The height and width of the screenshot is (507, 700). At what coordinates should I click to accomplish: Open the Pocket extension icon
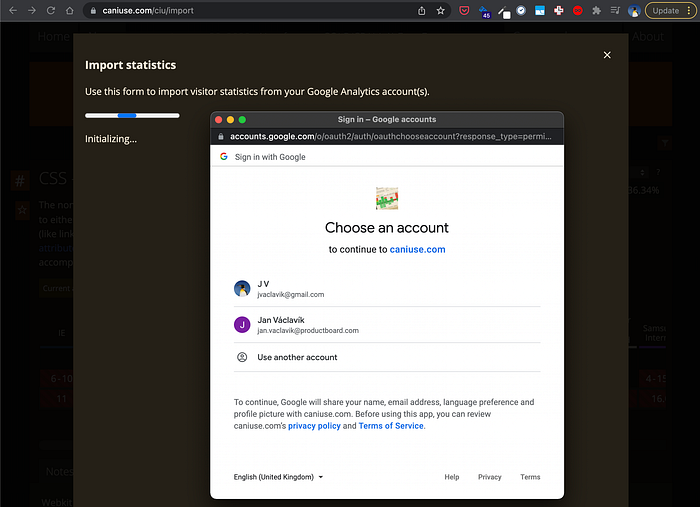click(464, 10)
